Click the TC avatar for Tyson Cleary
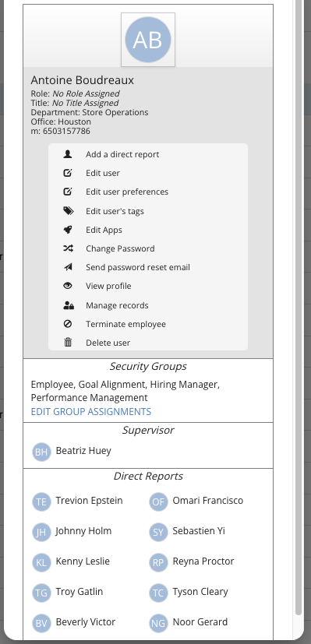The height and width of the screenshot is (644, 311). [158, 593]
